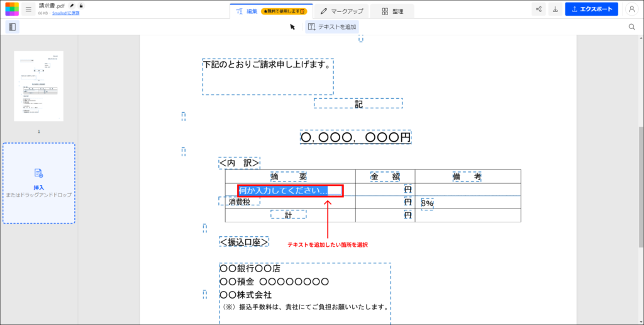Click the 円 in the 計 row
The height and width of the screenshot is (325, 644).
tap(408, 215)
